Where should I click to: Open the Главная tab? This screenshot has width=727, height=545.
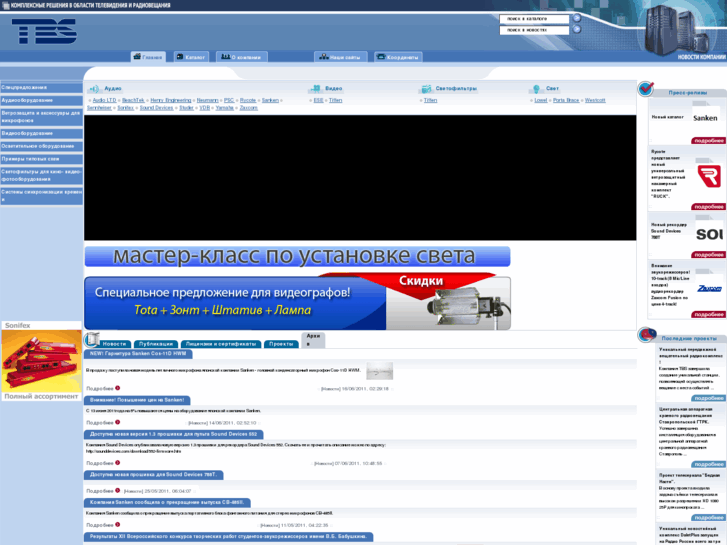[x=148, y=57]
